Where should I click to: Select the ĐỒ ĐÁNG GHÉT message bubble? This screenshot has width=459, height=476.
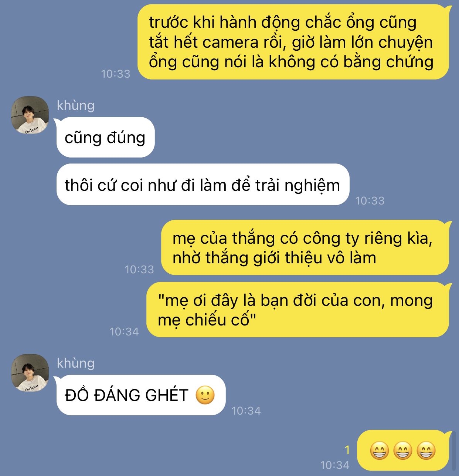point(141,395)
